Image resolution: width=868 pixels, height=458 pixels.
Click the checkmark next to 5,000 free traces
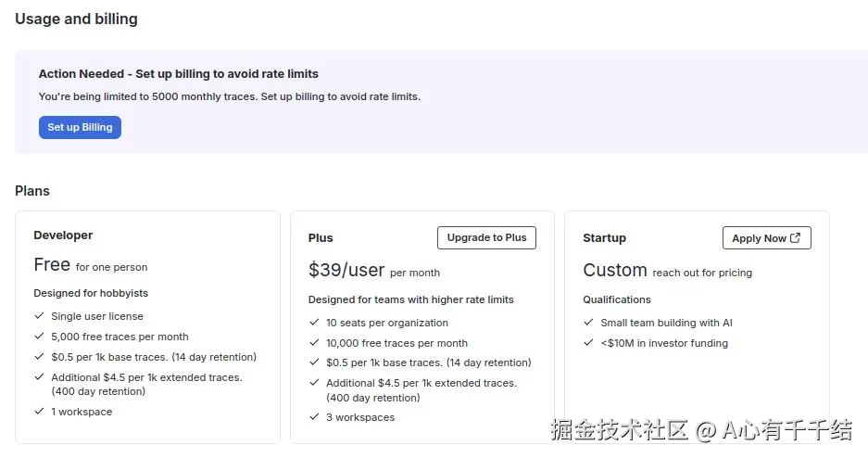click(39, 337)
